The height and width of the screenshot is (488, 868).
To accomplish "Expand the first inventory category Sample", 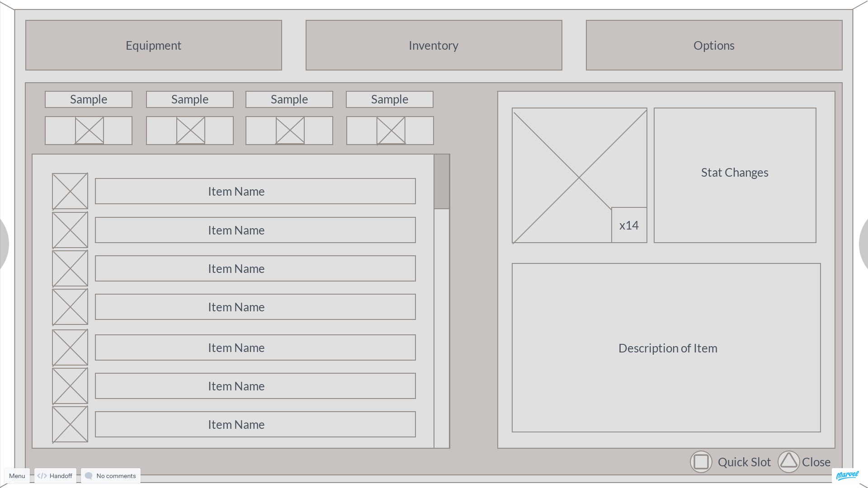I will 89,99.
